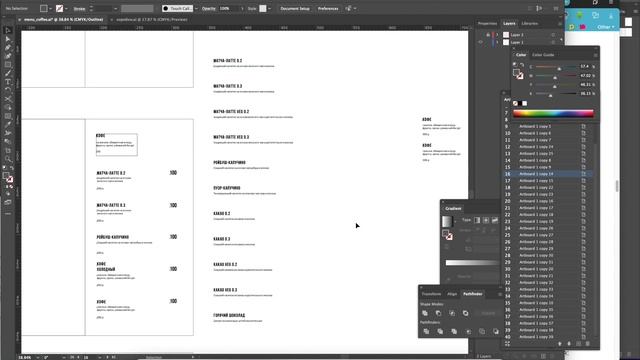Select Freeform gradient type icon
Image resolution: width=640 pixels, height=360 pixels.
click(x=495, y=220)
